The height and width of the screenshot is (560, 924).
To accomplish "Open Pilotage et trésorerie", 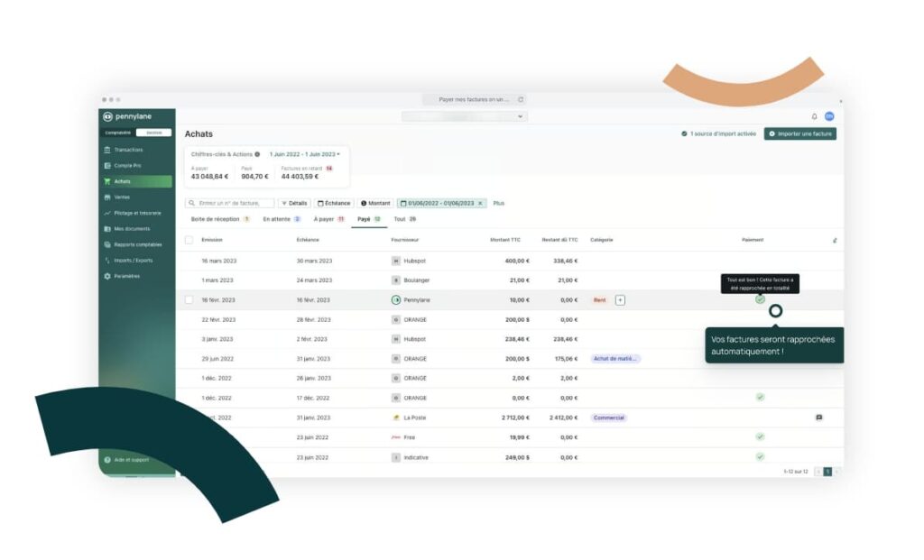I will click(x=137, y=213).
